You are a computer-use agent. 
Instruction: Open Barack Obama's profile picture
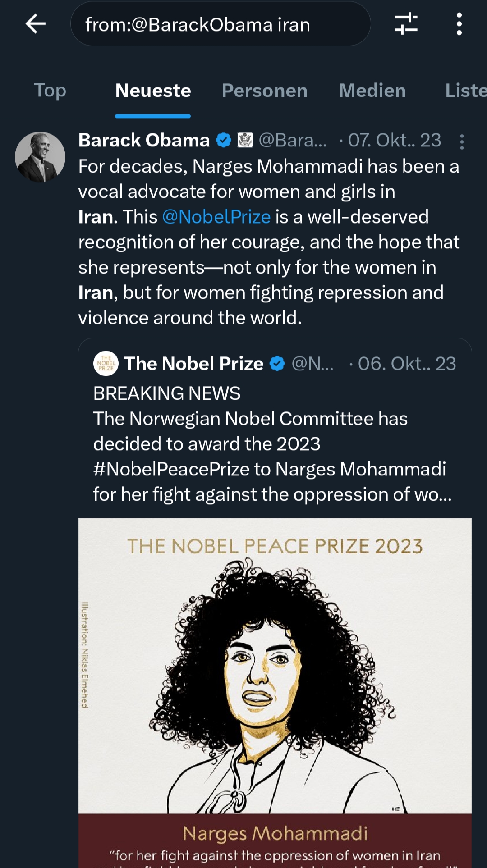(x=40, y=157)
